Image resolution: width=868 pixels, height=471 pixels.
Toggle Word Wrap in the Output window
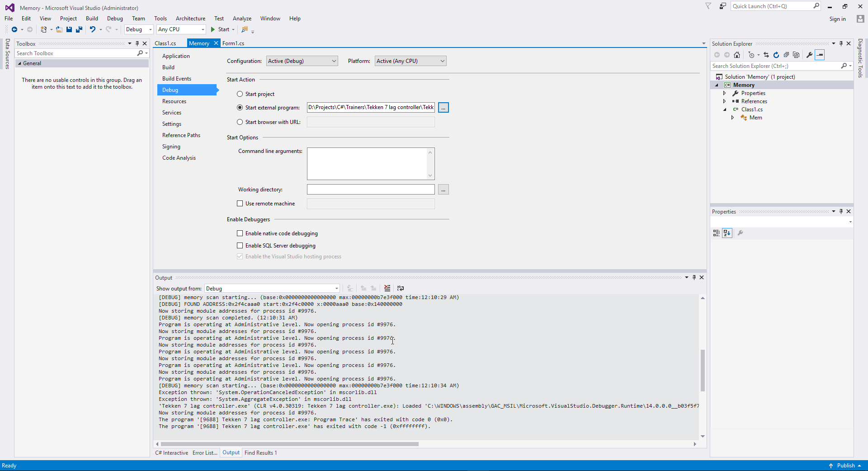tap(401, 288)
